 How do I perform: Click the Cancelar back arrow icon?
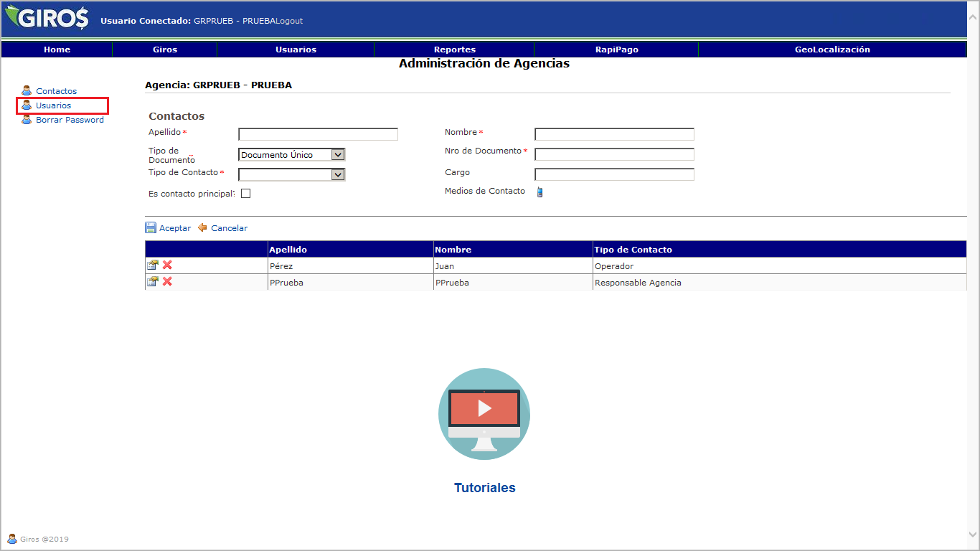click(202, 227)
